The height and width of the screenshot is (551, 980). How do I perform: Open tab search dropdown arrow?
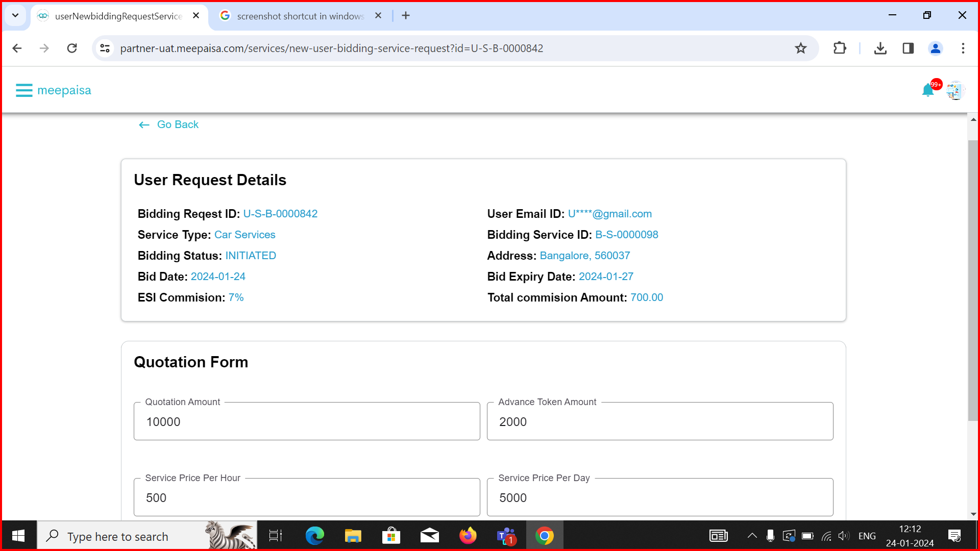(15, 15)
